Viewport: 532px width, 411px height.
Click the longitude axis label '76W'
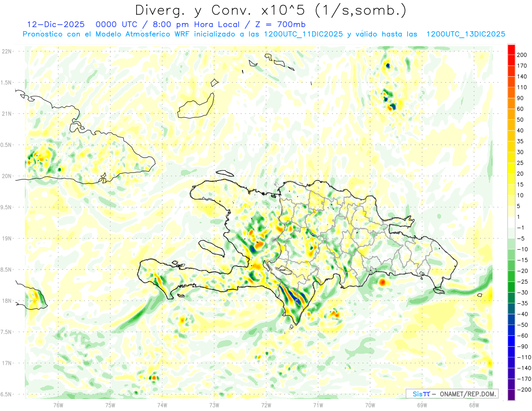58,405
